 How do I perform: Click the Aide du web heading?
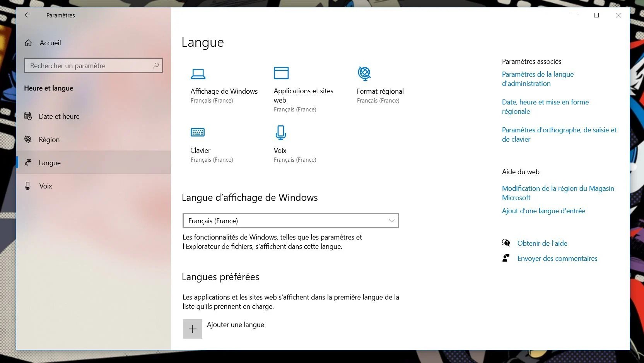tap(521, 172)
